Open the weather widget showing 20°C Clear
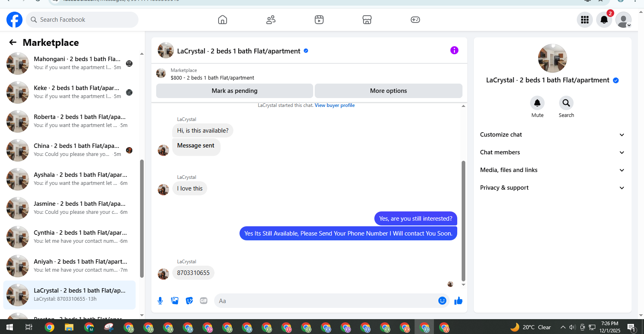 pyautogui.click(x=530, y=327)
